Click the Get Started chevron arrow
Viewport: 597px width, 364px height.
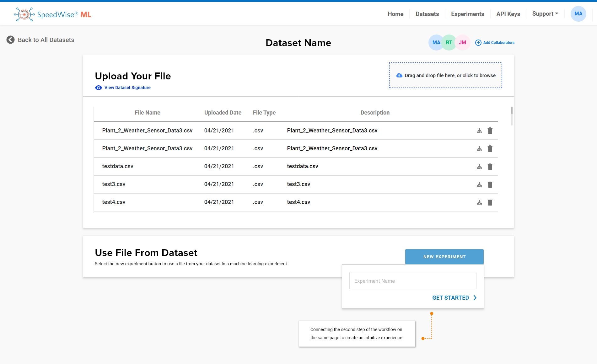[x=475, y=298]
